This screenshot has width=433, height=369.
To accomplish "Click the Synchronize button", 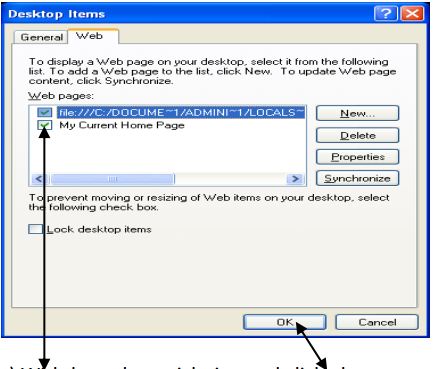I will click(357, 178).
